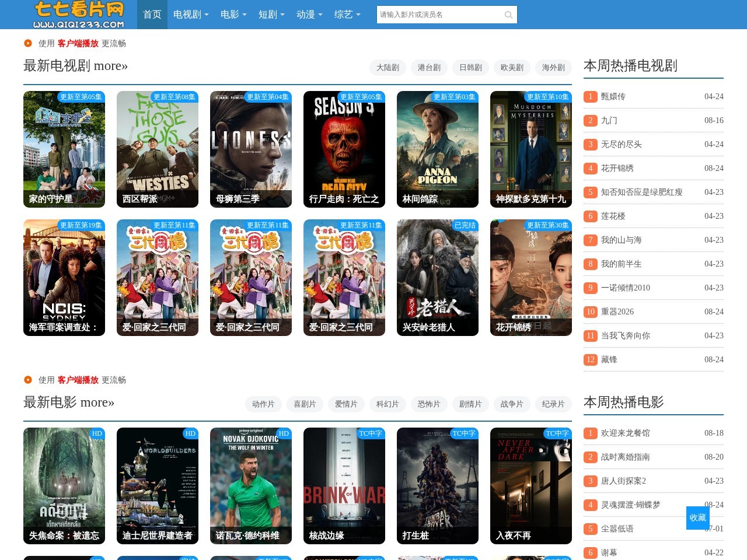Filter movies by 战争片
This screenshot has width=747, height=560.
coord(512,404)
